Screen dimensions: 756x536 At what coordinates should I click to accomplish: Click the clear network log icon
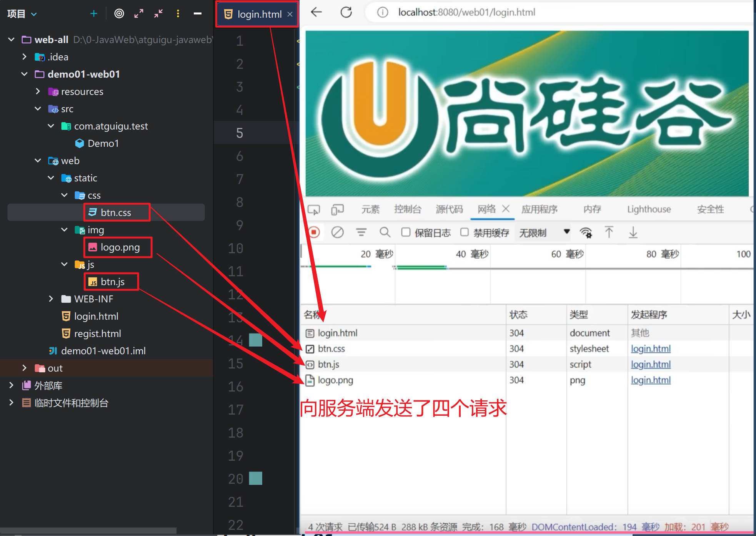click(x=337, y=232)
